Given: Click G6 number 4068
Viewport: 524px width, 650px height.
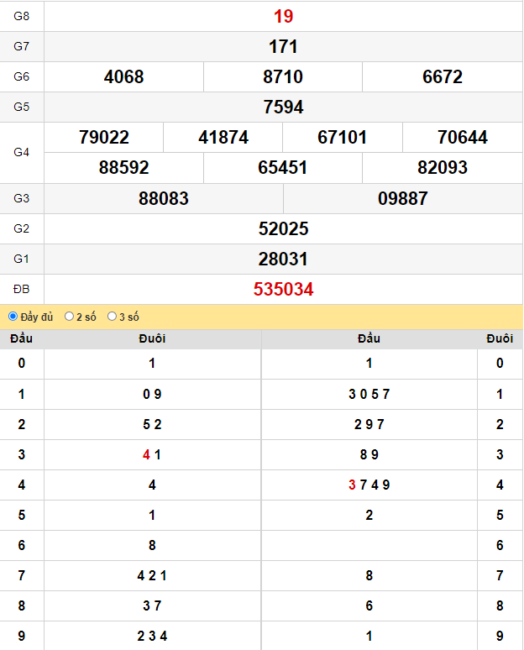Looking at the screenshot, I should (x=124, y=77).
